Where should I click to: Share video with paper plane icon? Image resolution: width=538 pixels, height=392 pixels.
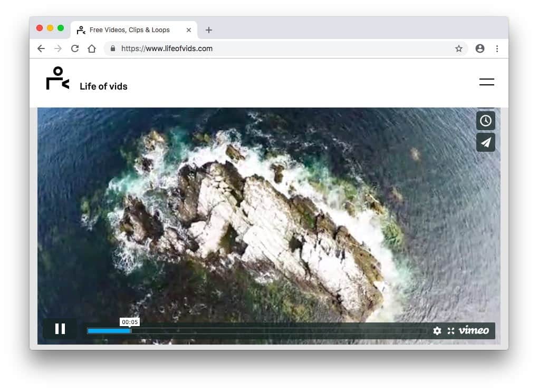click(485, 142)
